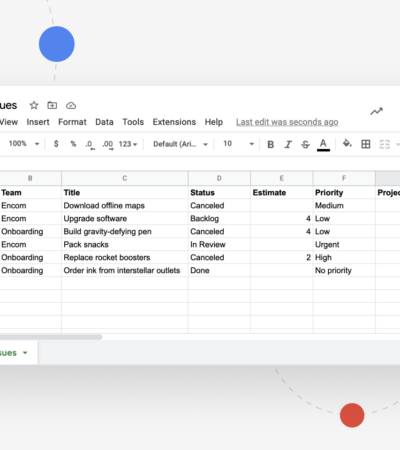
Task: Select the Estimate header cell
Action: pyautogui.click(x=282, y=192)
